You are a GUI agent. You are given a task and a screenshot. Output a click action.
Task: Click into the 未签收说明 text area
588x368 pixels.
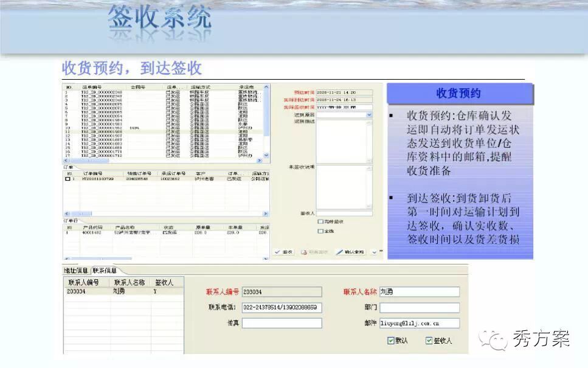point(344,187)
